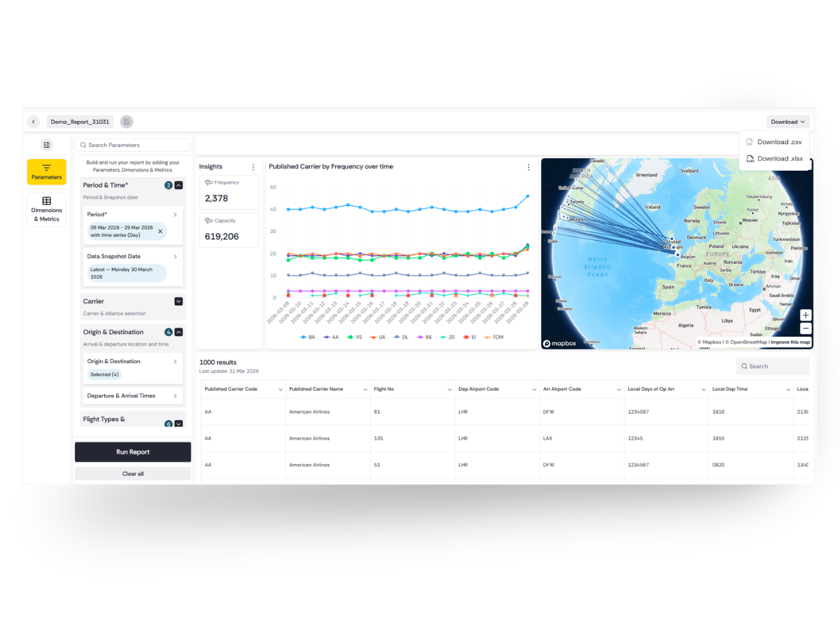Viewport: 840px width, 630px height.
Task: Open the Published Carrier Name column dropdown
Action: click(x=365, y=390)
